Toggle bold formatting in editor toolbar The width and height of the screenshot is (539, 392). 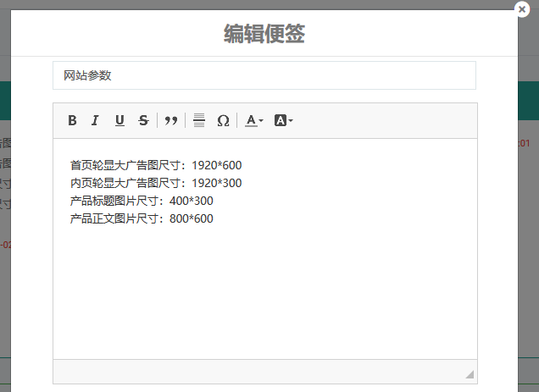(x=72, y=120)
